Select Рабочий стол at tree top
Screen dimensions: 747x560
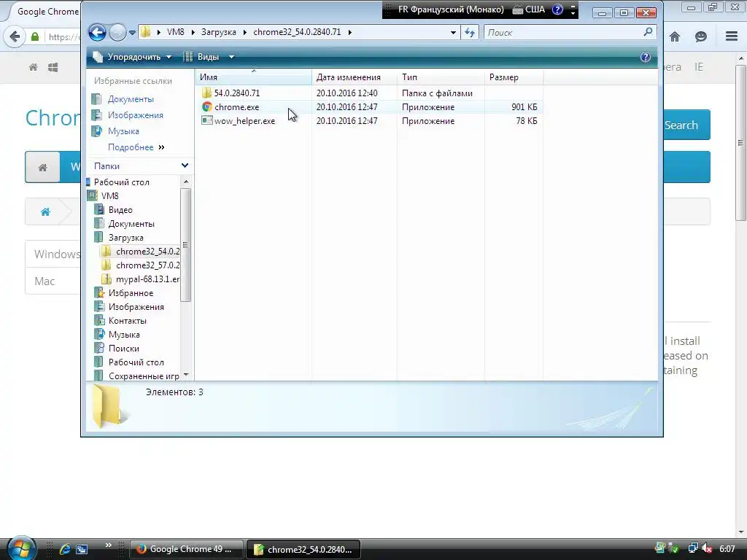tap(122, 182)
